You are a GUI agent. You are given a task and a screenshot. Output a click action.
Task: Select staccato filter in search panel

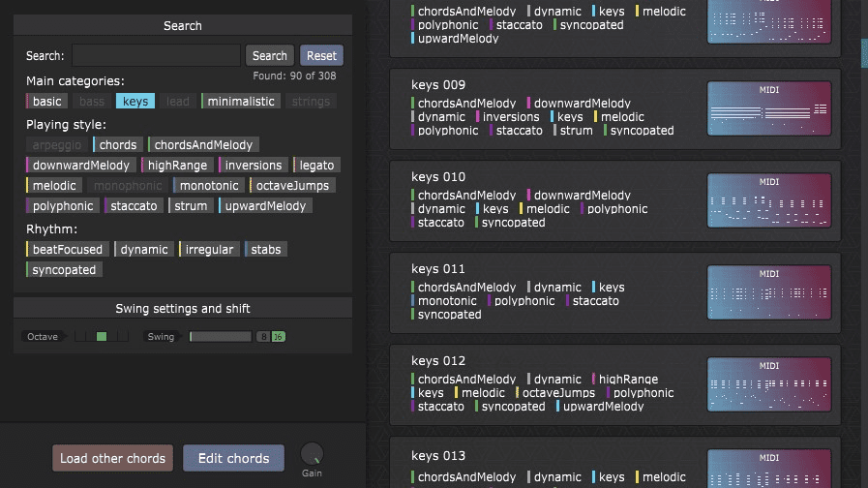point(134,206)
